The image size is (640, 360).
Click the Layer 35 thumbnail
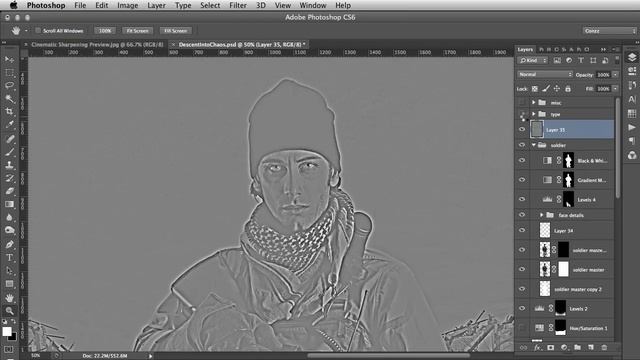click(537, 129)
